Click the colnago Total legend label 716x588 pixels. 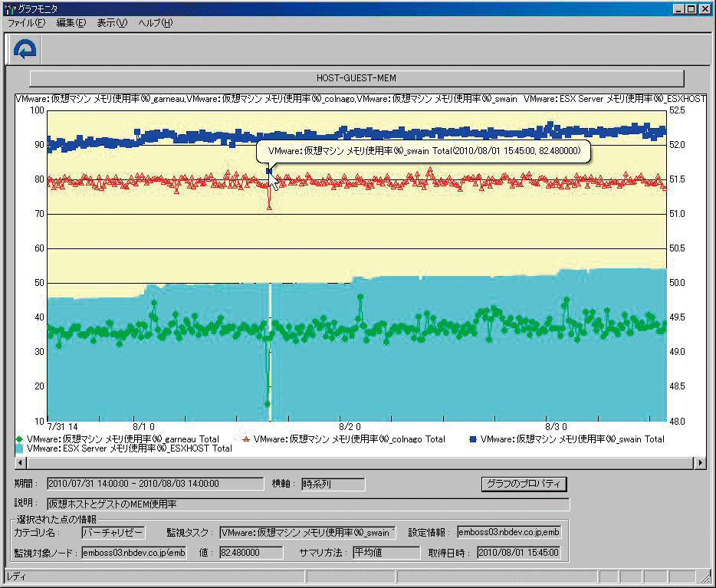point(350,439)
